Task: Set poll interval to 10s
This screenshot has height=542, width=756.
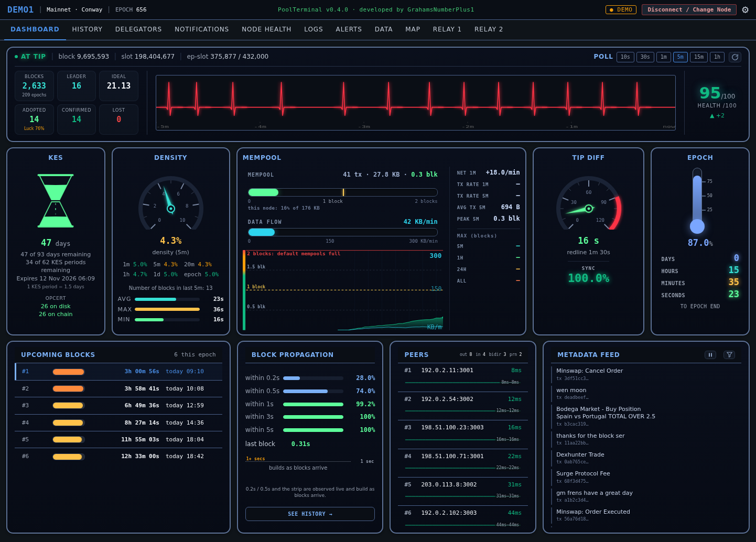Action: (x=625, y=57)
